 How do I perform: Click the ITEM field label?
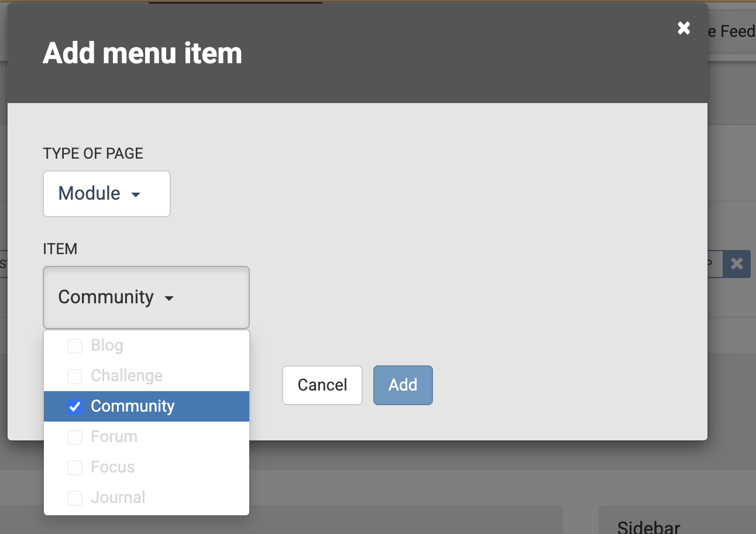60,249
